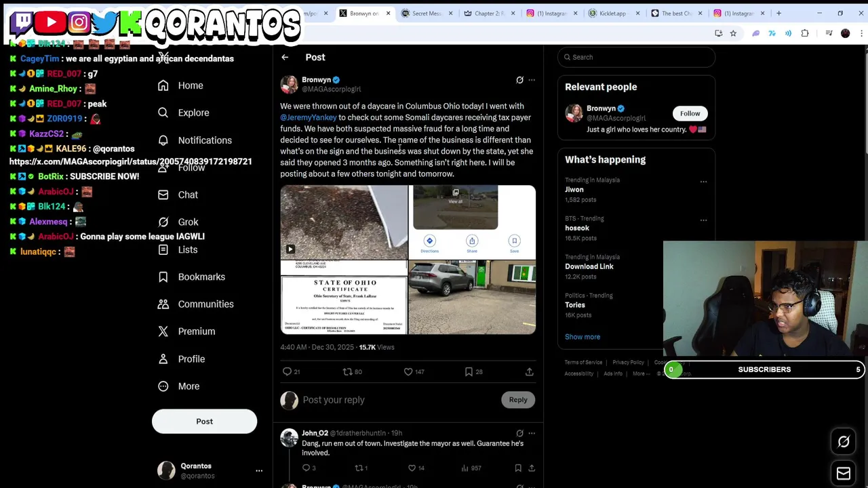Viewport: 868px width, 488px height.
Task: Open John_O2's profile avatar
Action: point(290,438)
